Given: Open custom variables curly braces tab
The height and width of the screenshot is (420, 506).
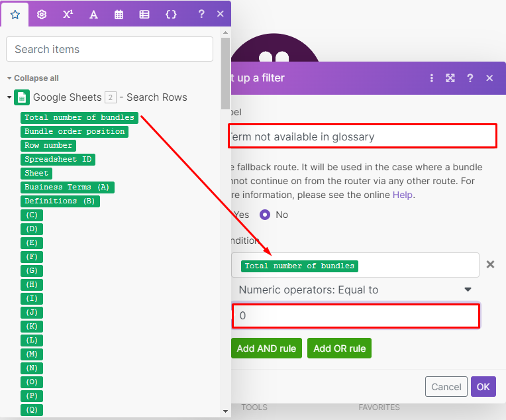Looking at the screenshot, I should pyautogui.click(x=171, y=14).
